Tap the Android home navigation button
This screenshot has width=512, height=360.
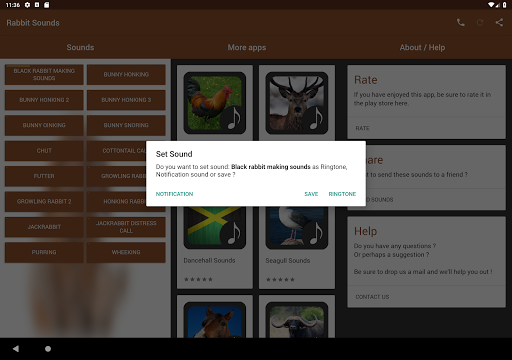click(x=48, y=349)
